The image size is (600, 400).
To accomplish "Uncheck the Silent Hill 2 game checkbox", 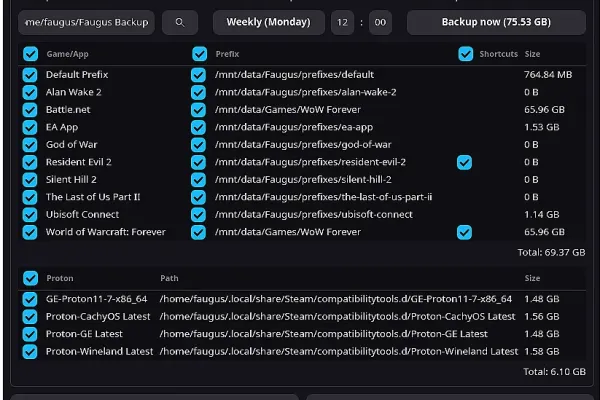I will click(30, 180).
